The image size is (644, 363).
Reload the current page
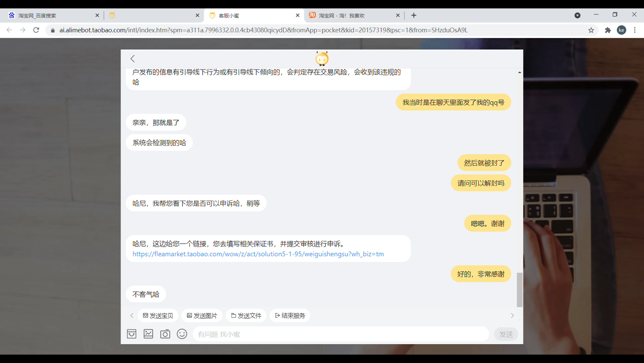click(36, 30)
